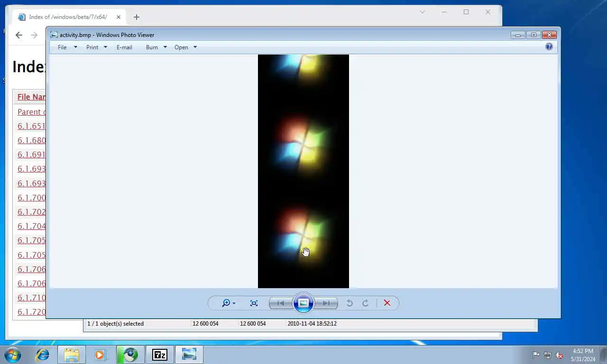Rotate the picture clockwise
Viewport: 607px width, 364px height.
coord(365,303)
